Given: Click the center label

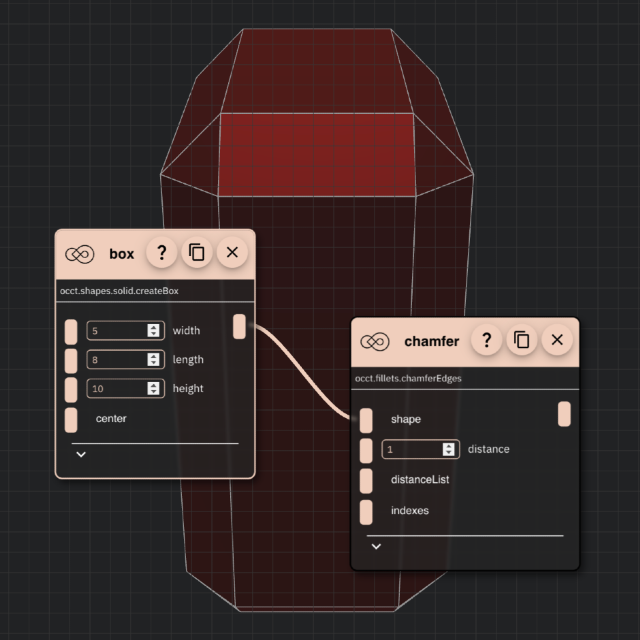Looking at the screenshot, I should click(x=111, y=418).
